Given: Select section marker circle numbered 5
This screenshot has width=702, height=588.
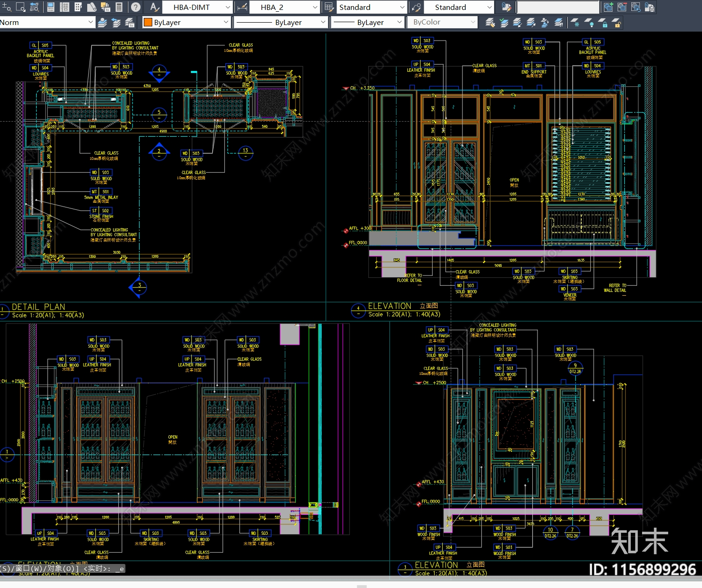Looking at the screenshot, I should click(x=159, y=115).
